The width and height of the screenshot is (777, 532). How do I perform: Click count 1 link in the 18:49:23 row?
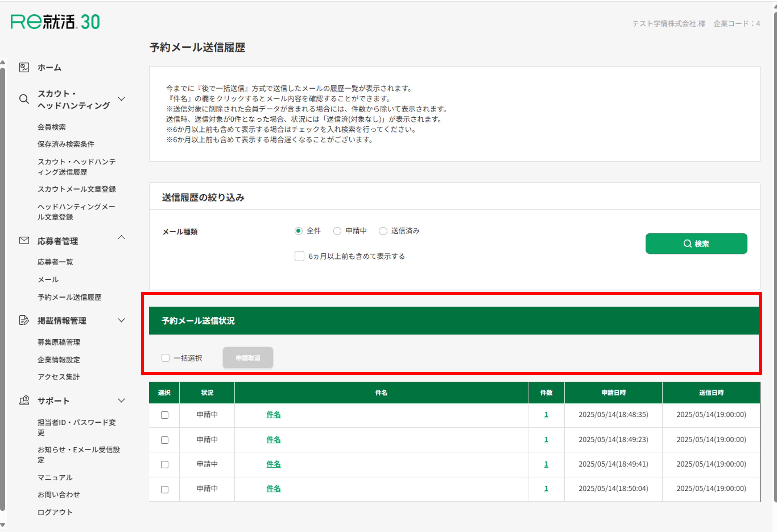tap(546, 440)
